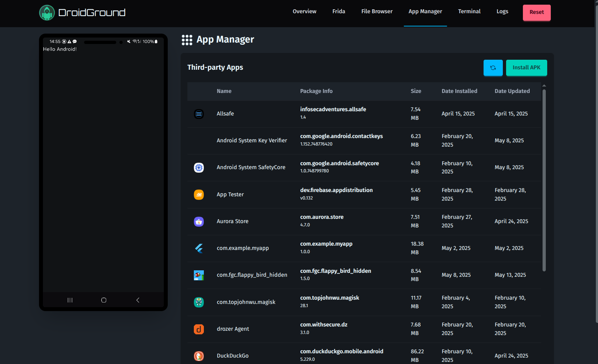Viewport: 598px width, 364px height.
Task: Select the Allsafe app name
Action: [x=225, y=114]
